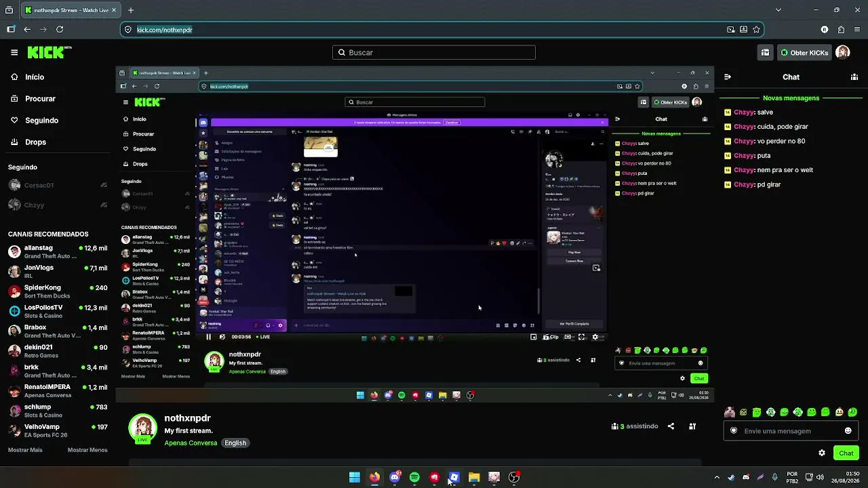Expand list with Mostrar Mais
Image resolution: width=868 pixels, height=488 pixels.
click(x=25, y=450)
